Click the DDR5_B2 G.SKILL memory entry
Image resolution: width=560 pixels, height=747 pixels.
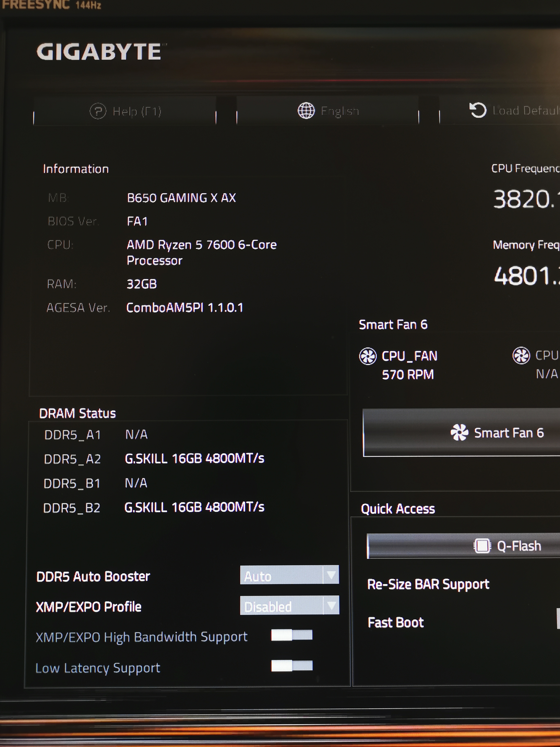tap(194, 507)
